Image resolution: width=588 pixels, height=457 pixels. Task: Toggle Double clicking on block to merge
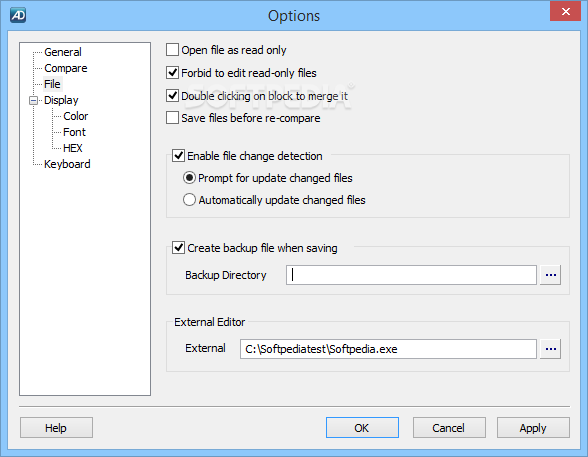pyautogui.click(x=172, y=95)
